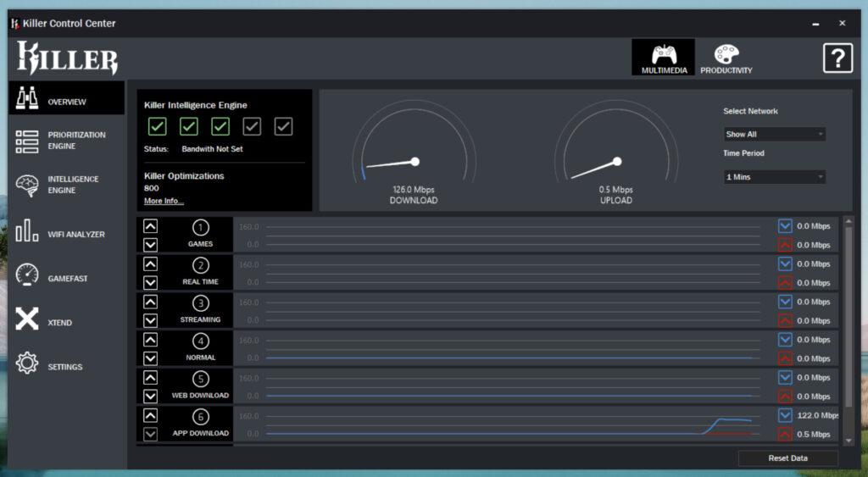The height and width of the screenshot is (477, 868).
Task: Open Settings gear icon
Action: (x=26, y=363)
